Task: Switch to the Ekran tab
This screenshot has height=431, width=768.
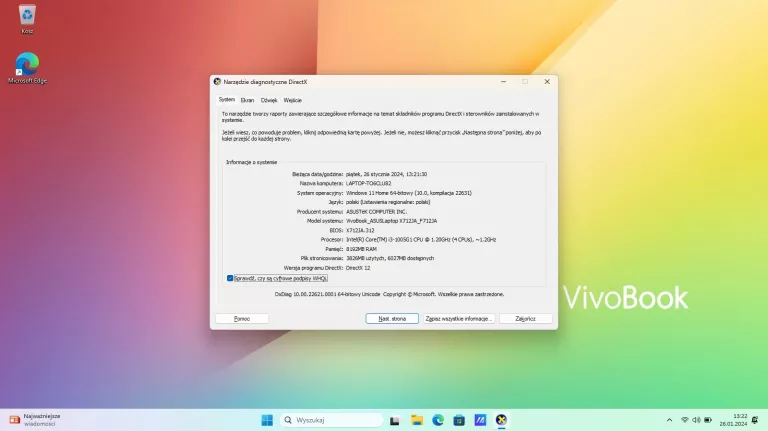Action: (x=247, y=100)
